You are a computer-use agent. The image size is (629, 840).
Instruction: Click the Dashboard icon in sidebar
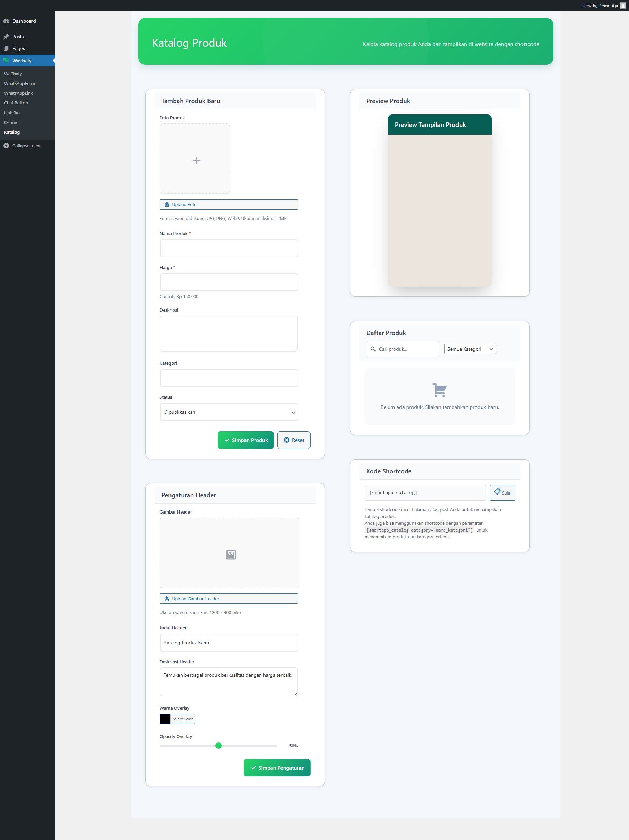[6, 21]
